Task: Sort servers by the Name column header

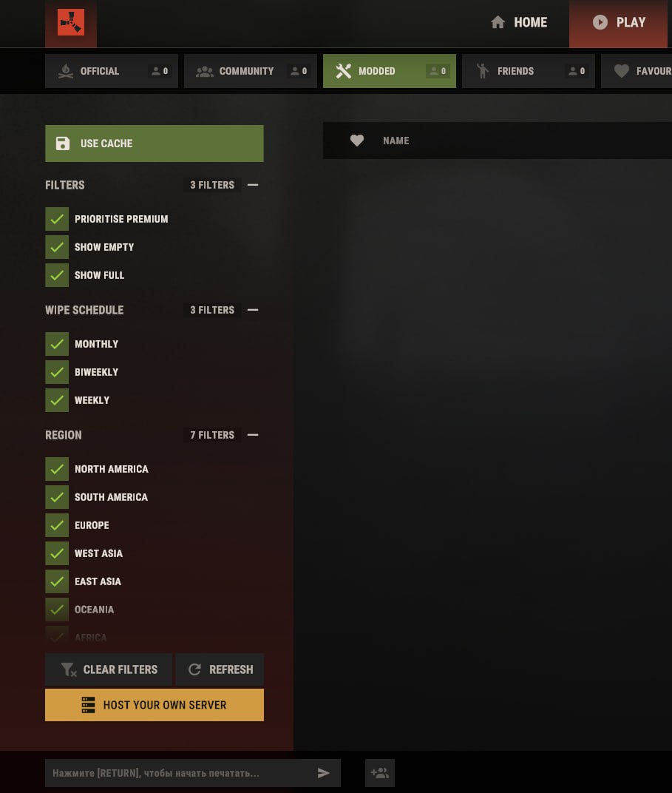Action: pos(396,141)
